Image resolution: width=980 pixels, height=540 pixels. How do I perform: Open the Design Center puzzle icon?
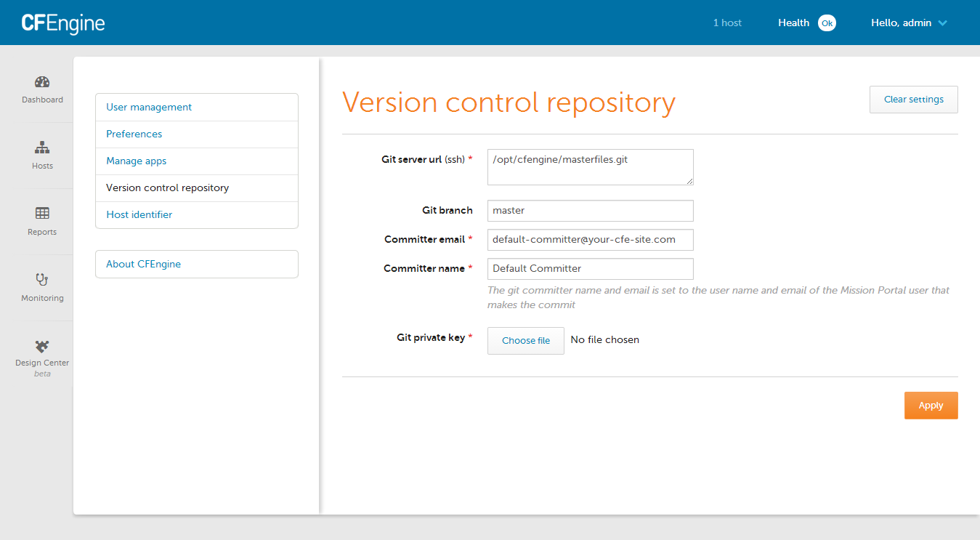pos(42,347)
